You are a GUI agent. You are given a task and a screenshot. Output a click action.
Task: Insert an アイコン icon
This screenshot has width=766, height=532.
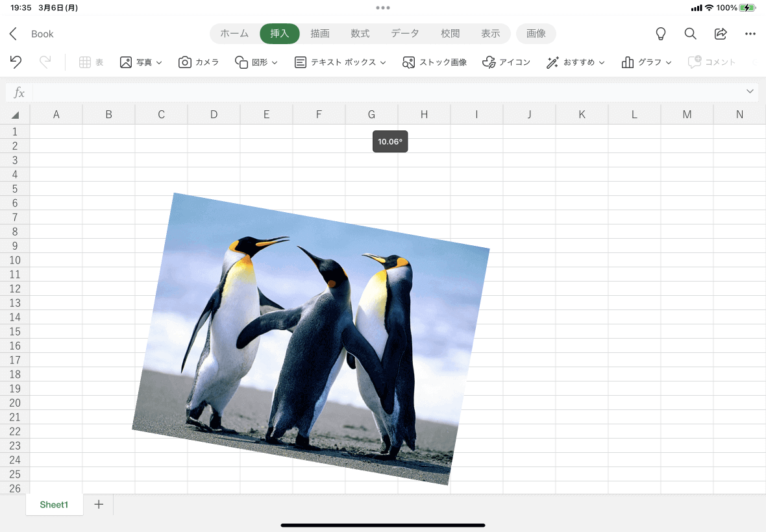[x=506, y=62]
